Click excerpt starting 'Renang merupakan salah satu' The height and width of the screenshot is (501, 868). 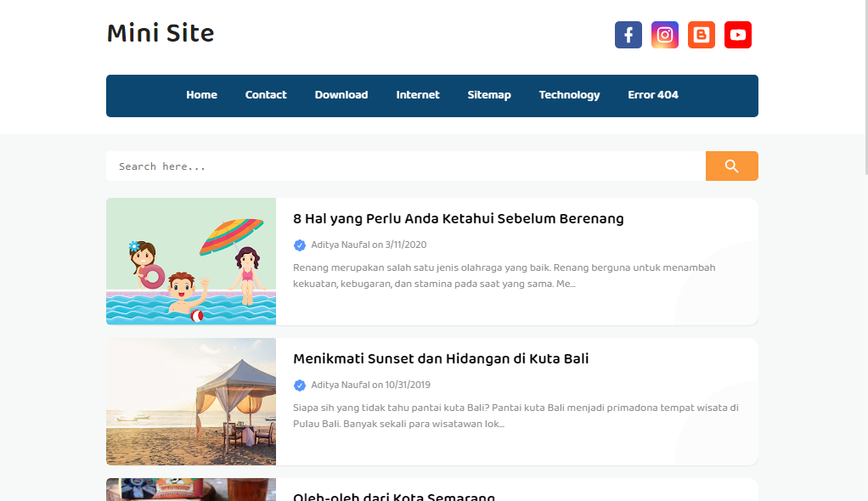point(504,276)
